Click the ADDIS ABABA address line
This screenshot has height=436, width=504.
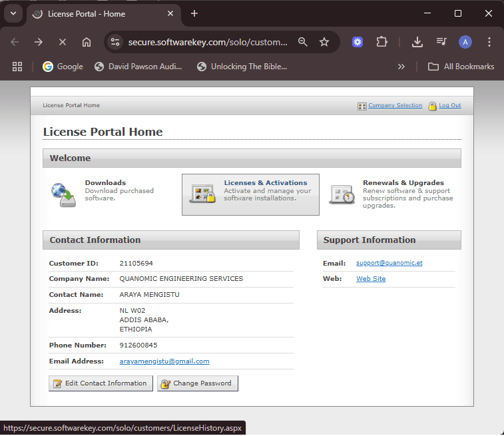click(144, 320)
